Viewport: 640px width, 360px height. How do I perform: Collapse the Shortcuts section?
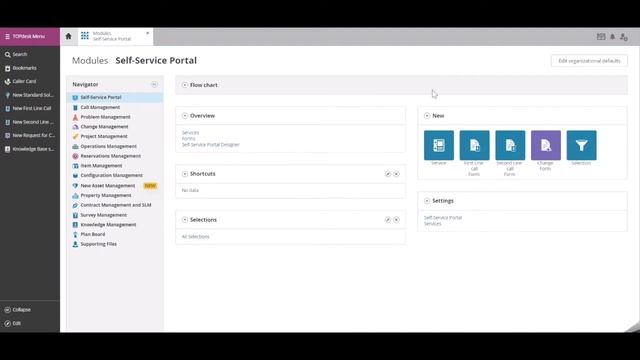(x=185, y=174)
